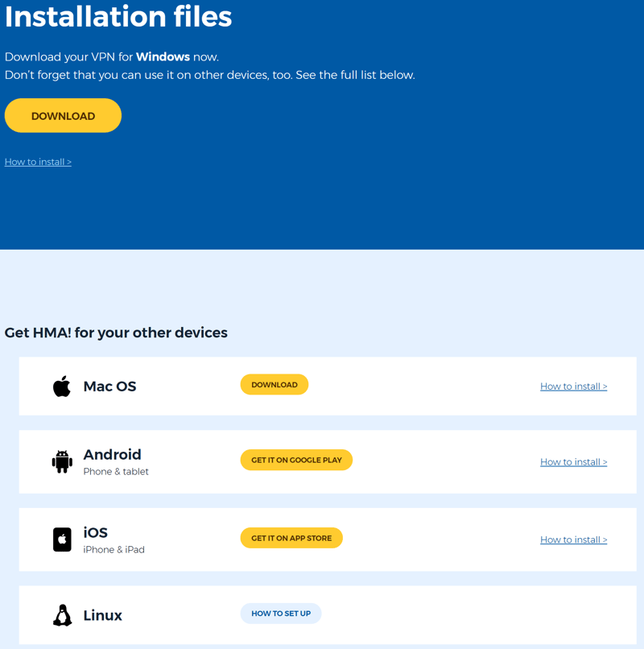The width and height of the screenshot is (644, 649).
Task: Click the iOS label
Action: tap(96, 532)
